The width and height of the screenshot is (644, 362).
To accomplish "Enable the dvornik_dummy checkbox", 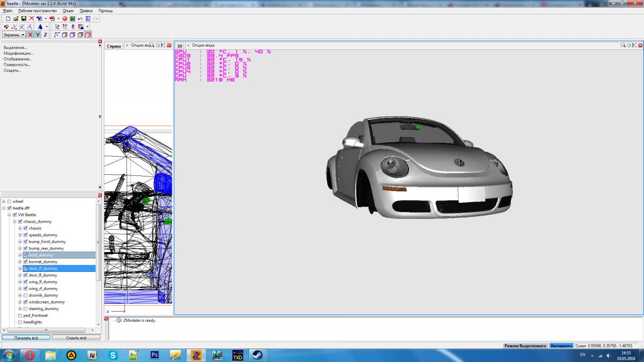I will pyautogui.click(x=25, y=295).
